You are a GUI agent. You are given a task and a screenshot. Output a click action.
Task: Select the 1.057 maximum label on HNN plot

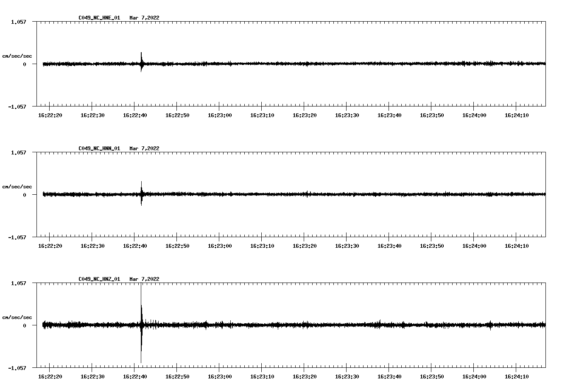pyautogui.click(x=18, y=152)
